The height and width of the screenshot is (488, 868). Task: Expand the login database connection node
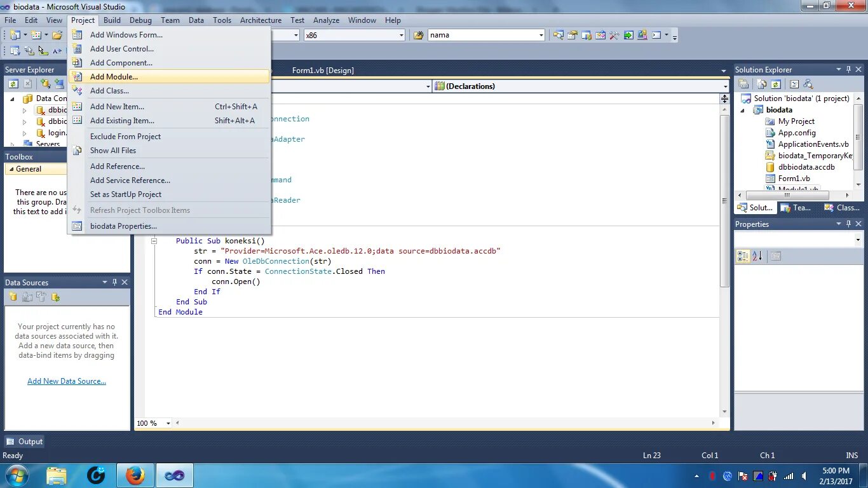(x=25, y=133)
